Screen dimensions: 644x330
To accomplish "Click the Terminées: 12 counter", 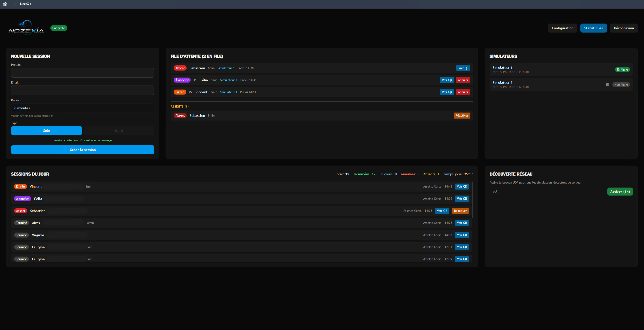I will (x=364, y=174).
